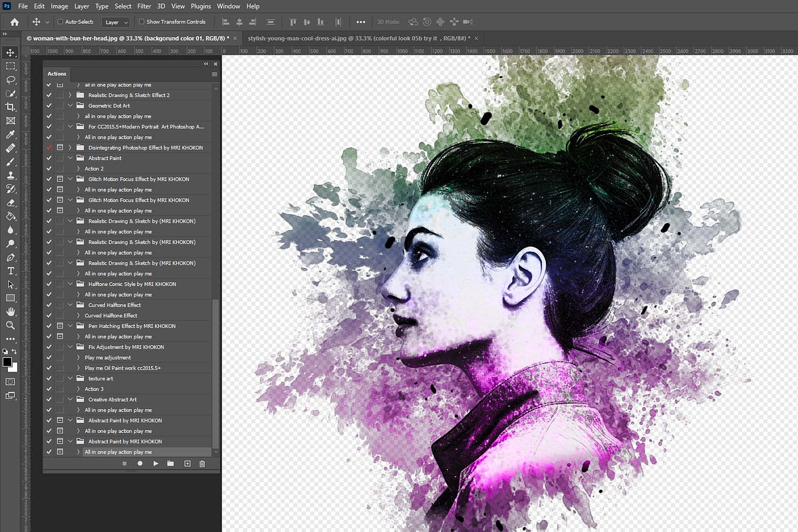
Task: Expand the Disintegrating Photoshop Effect set
Action: click(x=70, y=148)
